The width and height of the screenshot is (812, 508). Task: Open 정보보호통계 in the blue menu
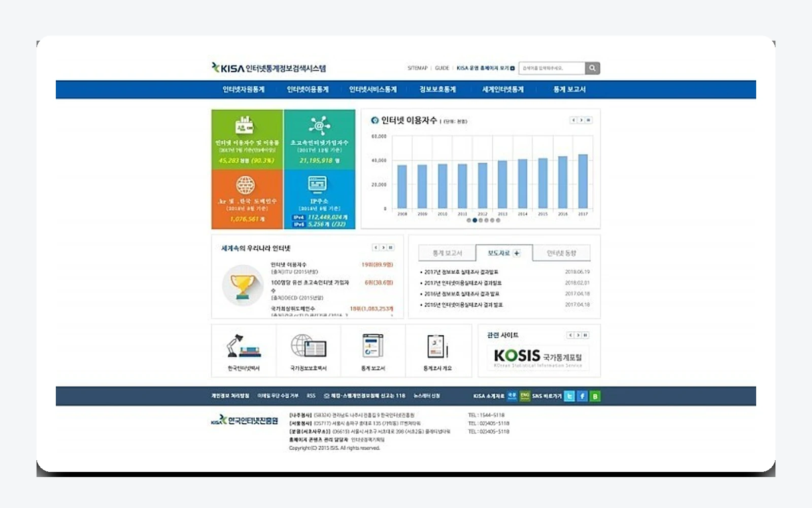click(x=437, y=89)
